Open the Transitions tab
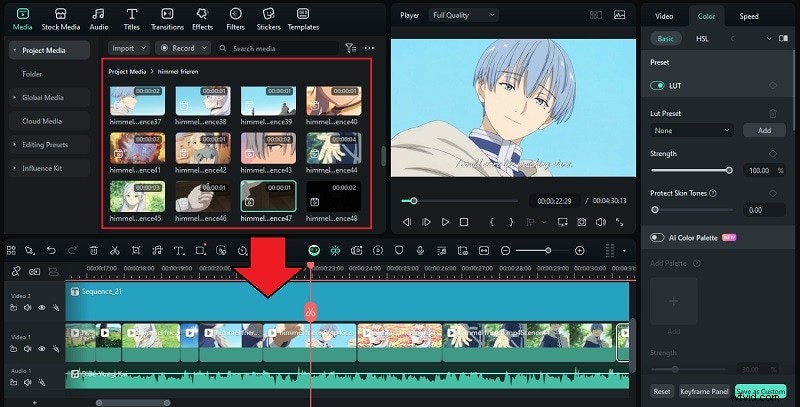Screen dimensions: 800x407 [x=167, y=19]
